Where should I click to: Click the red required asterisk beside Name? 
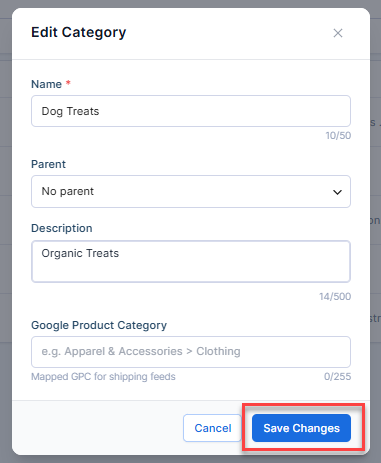[68, 83]
